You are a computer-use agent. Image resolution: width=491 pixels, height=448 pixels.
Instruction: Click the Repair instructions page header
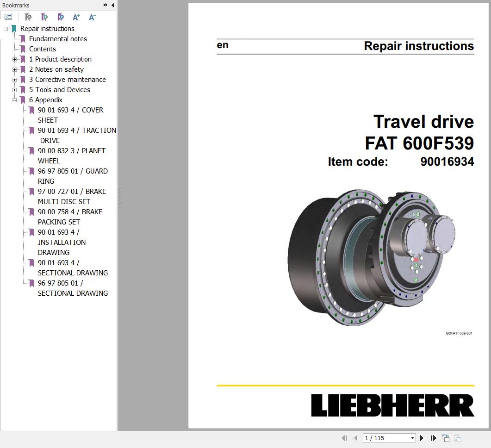coord(419,46)
